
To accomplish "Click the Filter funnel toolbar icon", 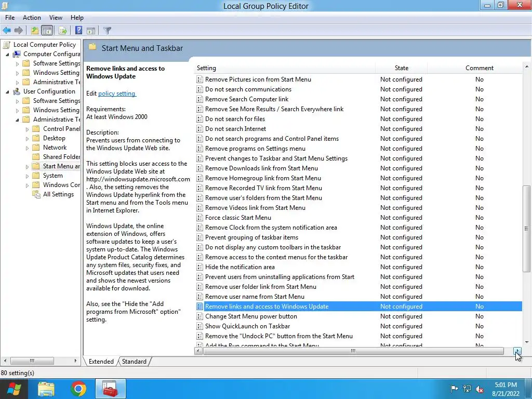I will click(107, 31).
